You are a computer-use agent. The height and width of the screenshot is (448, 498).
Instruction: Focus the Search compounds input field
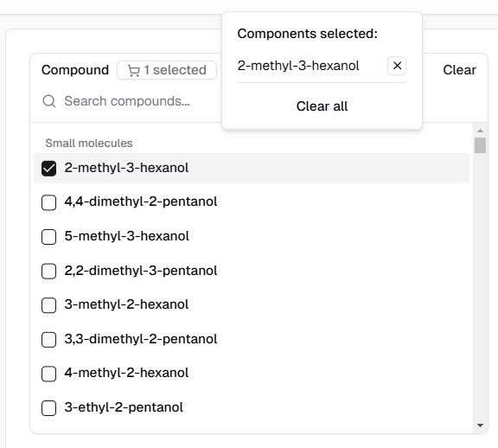[x=127, y=101]
